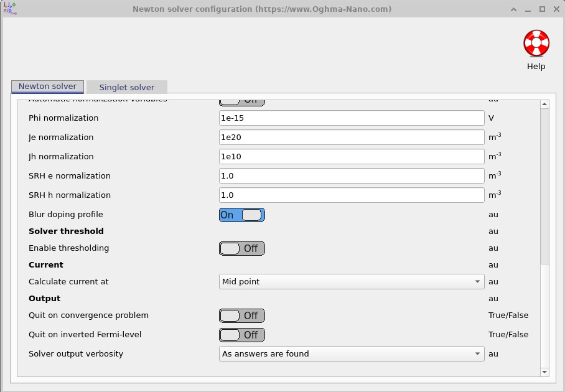
Task: Click the Jh normalization value box
Action: pos(352,156)
